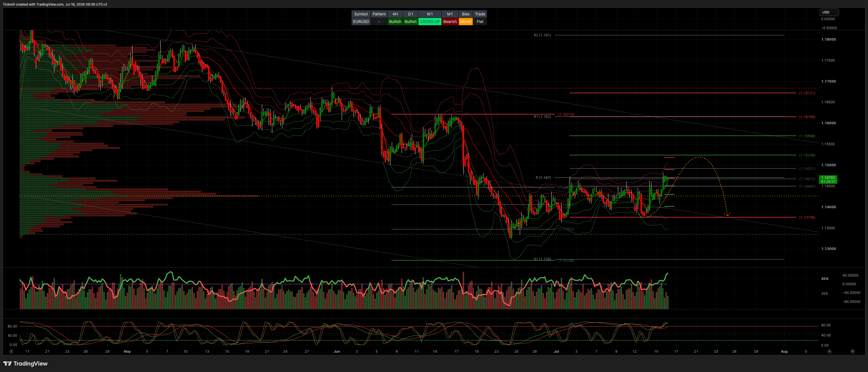Screen dimensions: 868x372
Task: Click the W1 column header
Action: coord(430,14)
